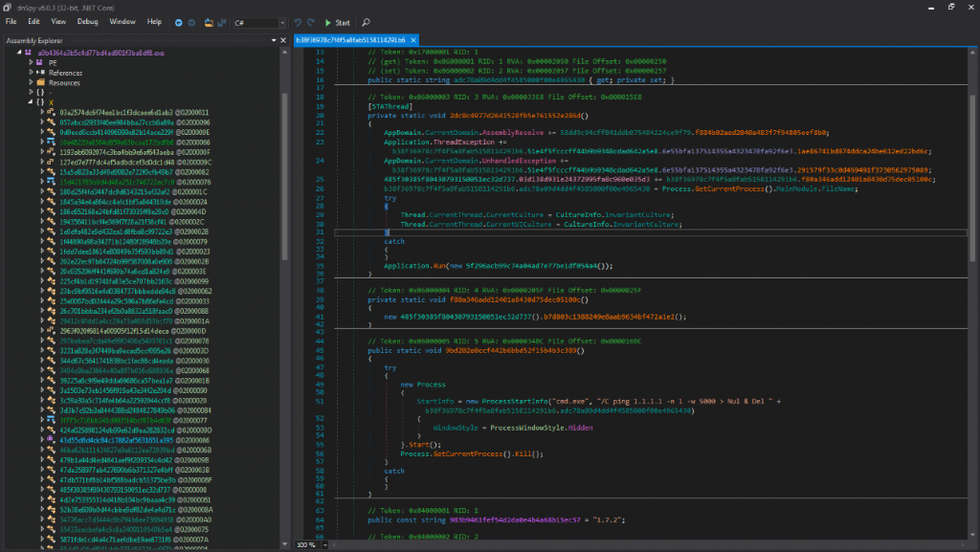Open the Window menu
The image size is (980, 552).
pyautogui.click(x=122, y=21)
